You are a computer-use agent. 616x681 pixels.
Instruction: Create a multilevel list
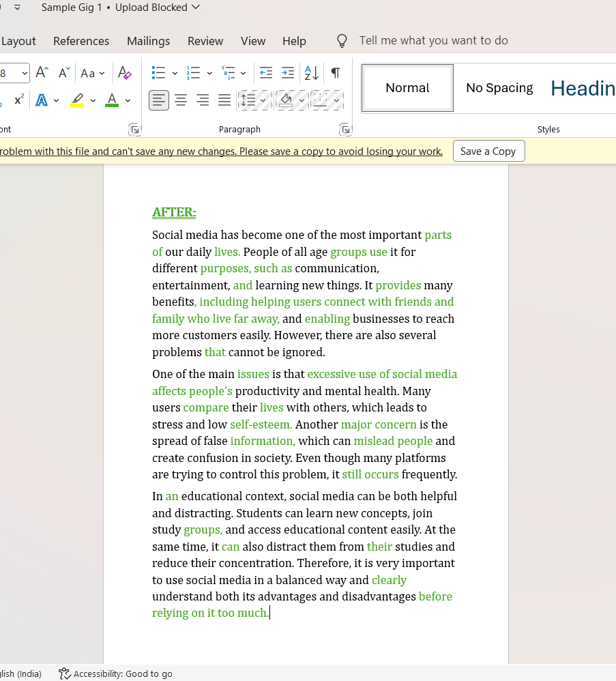point(228,73)
